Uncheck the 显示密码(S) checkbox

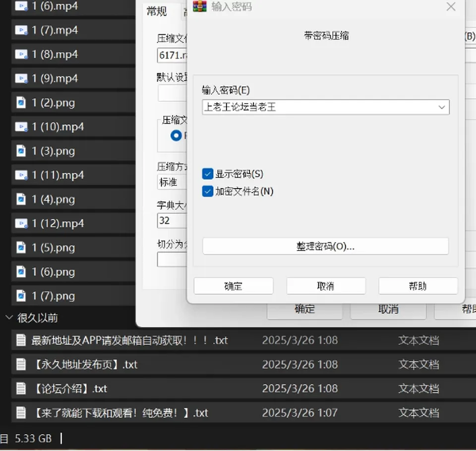pos(208,174)
